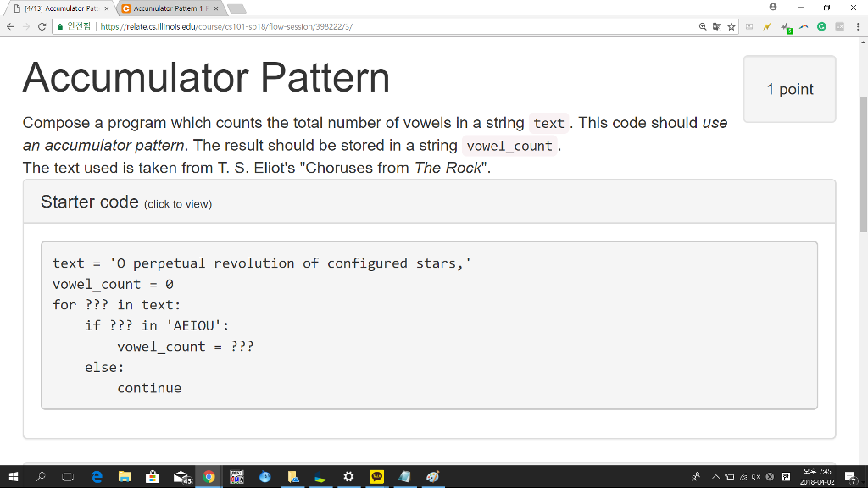
Task: Open Microsoft Edge from the taskbar
Action: pyautogui.click(x=97, y=477)
